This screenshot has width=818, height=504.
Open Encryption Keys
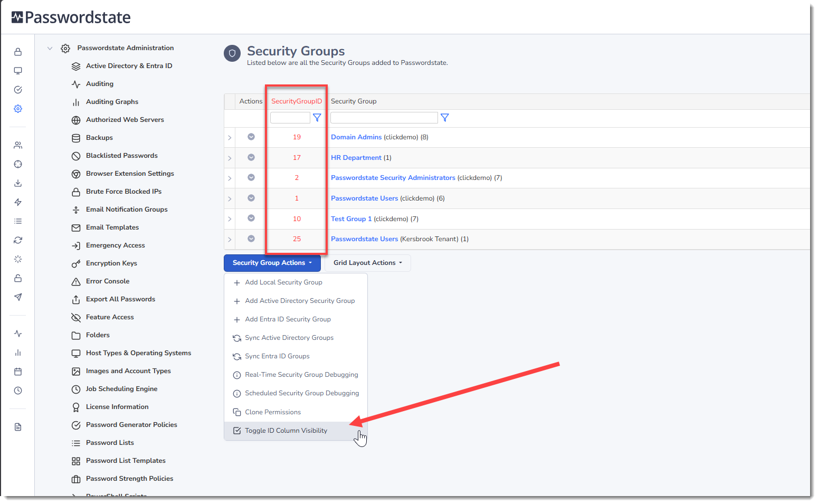pyautogui.click(x=111, y=263)
